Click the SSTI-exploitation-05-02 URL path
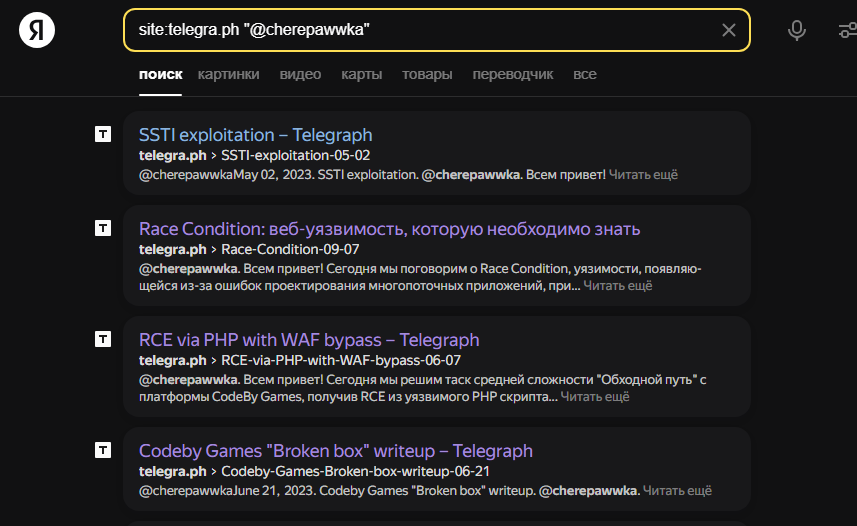This screenshot has width=857, height=526. 295,155
